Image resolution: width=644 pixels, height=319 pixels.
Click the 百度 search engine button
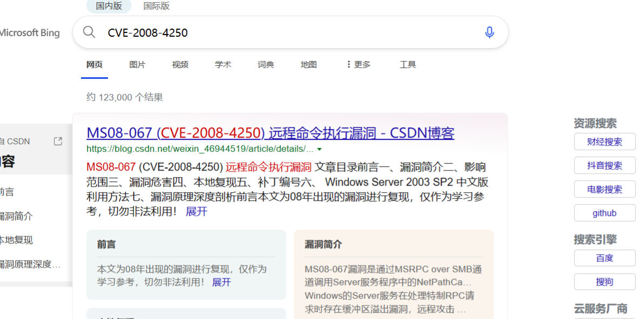[605, 258]
